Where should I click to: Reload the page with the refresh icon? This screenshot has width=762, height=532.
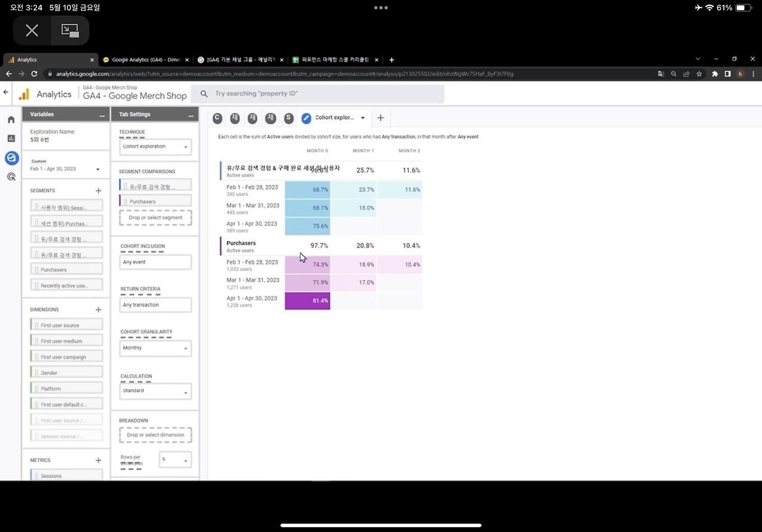click(x=35, y=74)
